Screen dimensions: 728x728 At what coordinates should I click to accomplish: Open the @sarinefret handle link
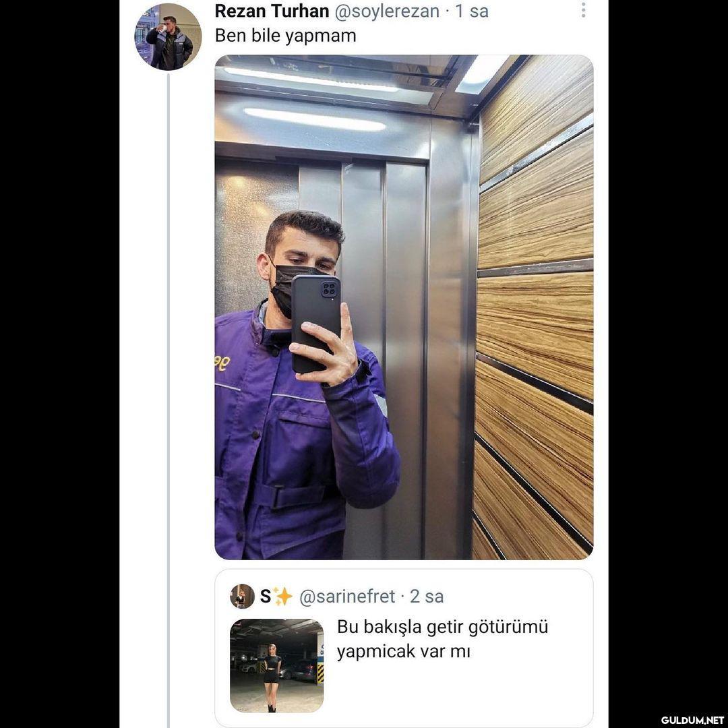346,596
